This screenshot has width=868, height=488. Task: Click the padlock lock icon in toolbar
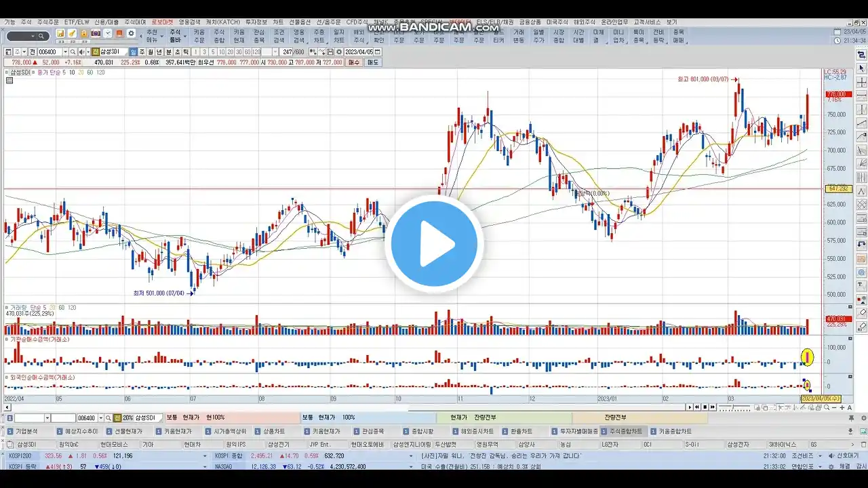[84, 33]
